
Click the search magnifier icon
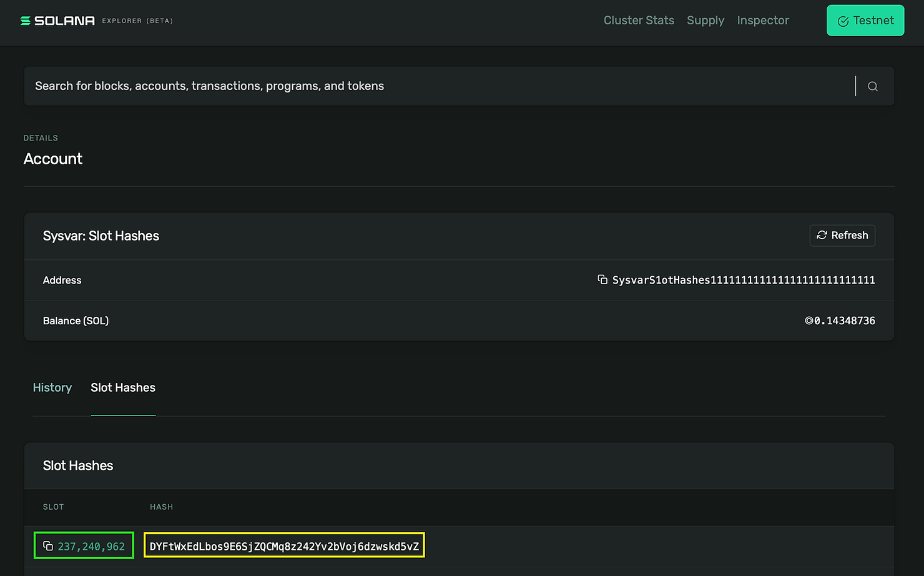click(873, 86)
